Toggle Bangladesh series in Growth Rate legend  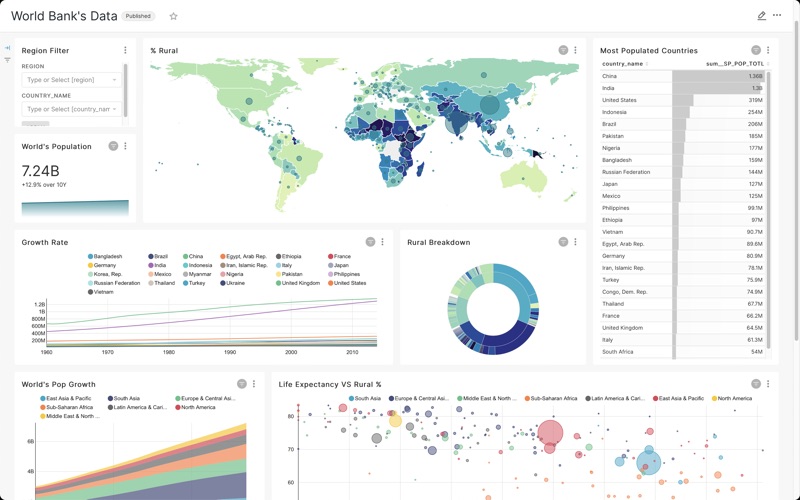tap(105, 257)
